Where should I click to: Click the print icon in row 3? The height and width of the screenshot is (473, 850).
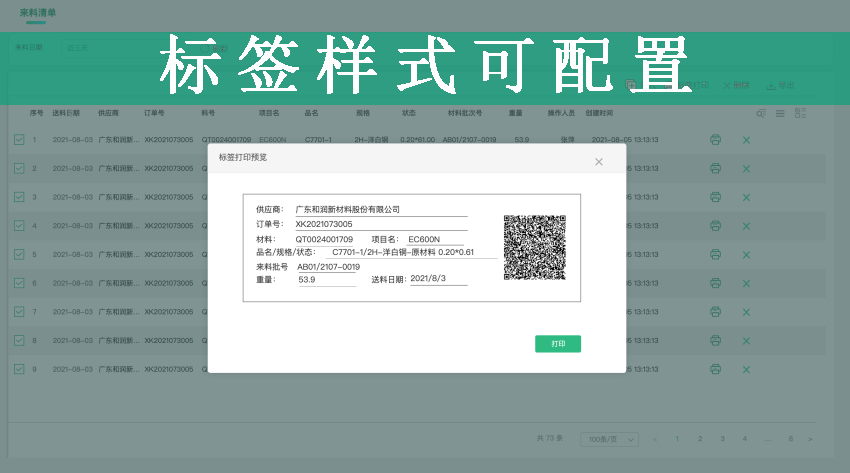click(x=715, y=197)
